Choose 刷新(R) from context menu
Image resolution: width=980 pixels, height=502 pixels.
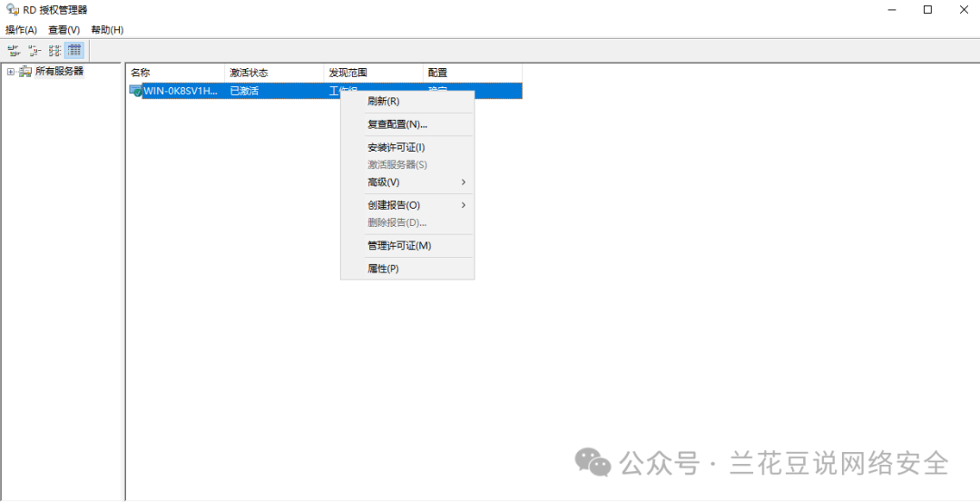tap(384, 101)
